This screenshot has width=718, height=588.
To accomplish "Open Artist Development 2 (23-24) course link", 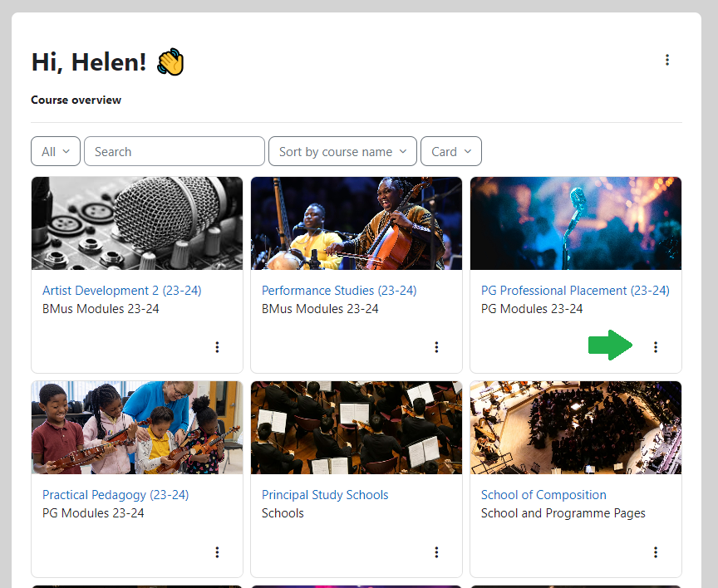I will click(121, 291).
